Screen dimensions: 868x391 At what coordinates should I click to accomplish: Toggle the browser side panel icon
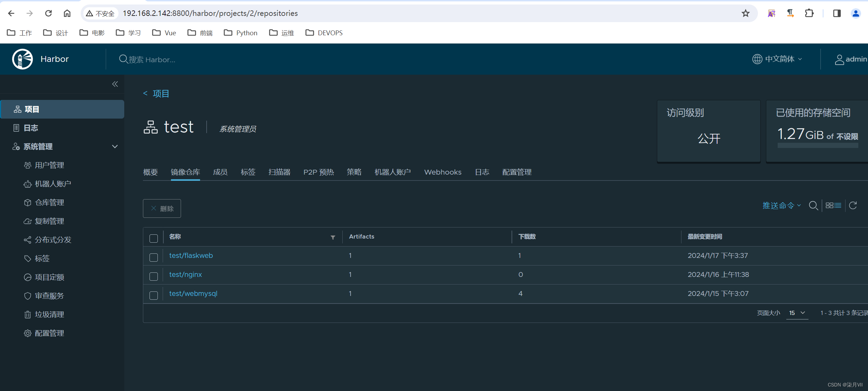click(x=837, y=13)
